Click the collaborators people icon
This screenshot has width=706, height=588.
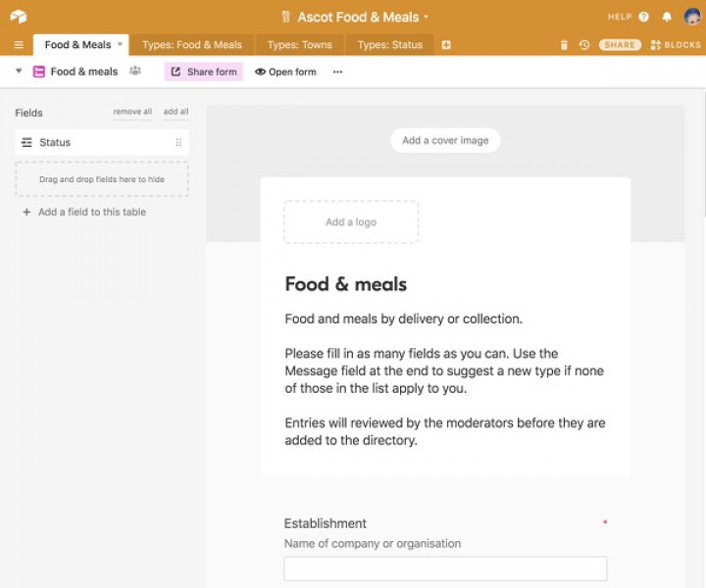coord(135,72)
